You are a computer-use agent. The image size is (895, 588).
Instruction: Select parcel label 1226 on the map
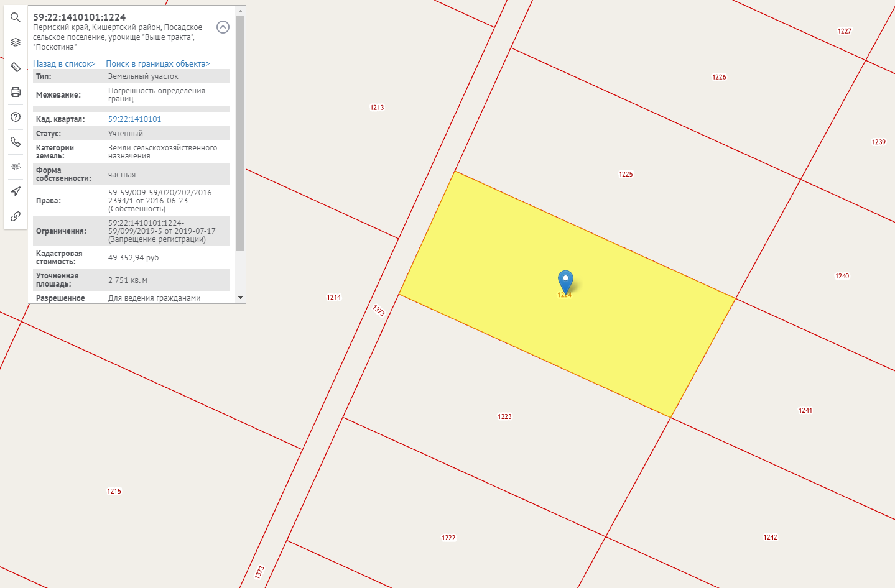coord(720,77)
